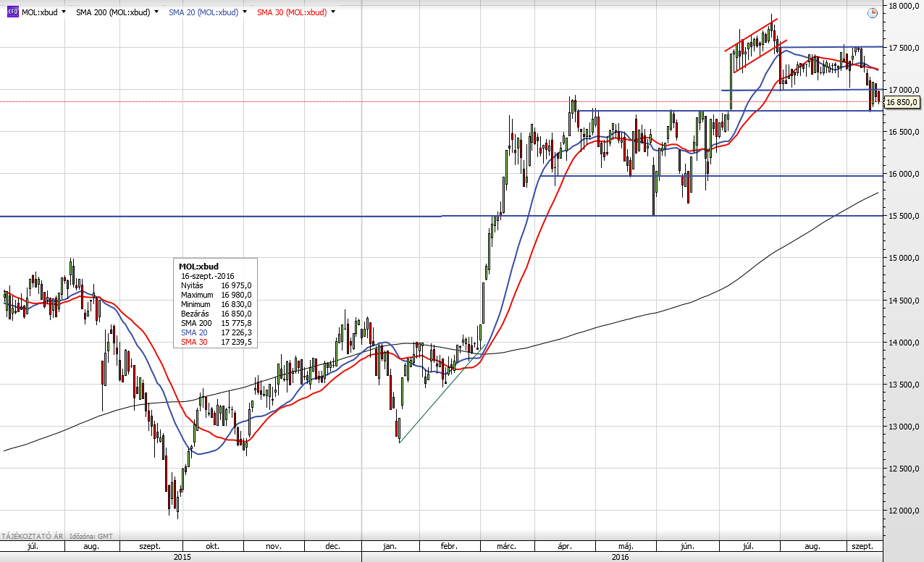Viewport: 924px width, 562px height.
Task: Select okt. on the time axis
Action: click(x=212, y=547)
